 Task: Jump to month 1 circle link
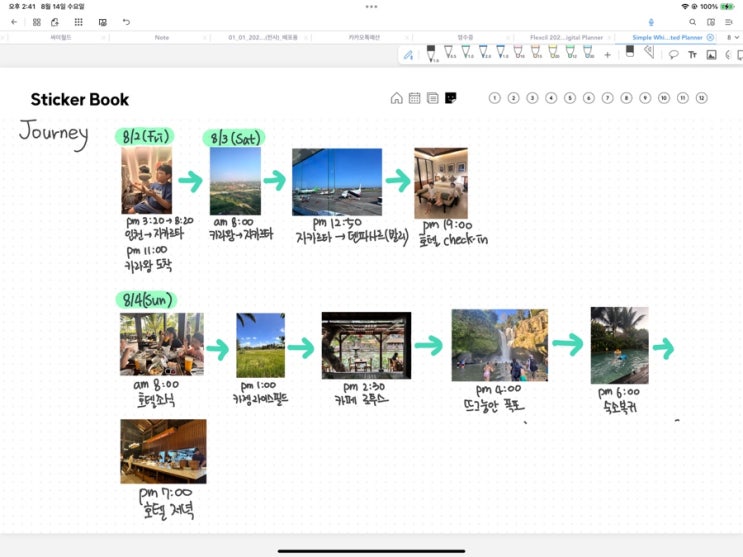click(x=494, y=98)
